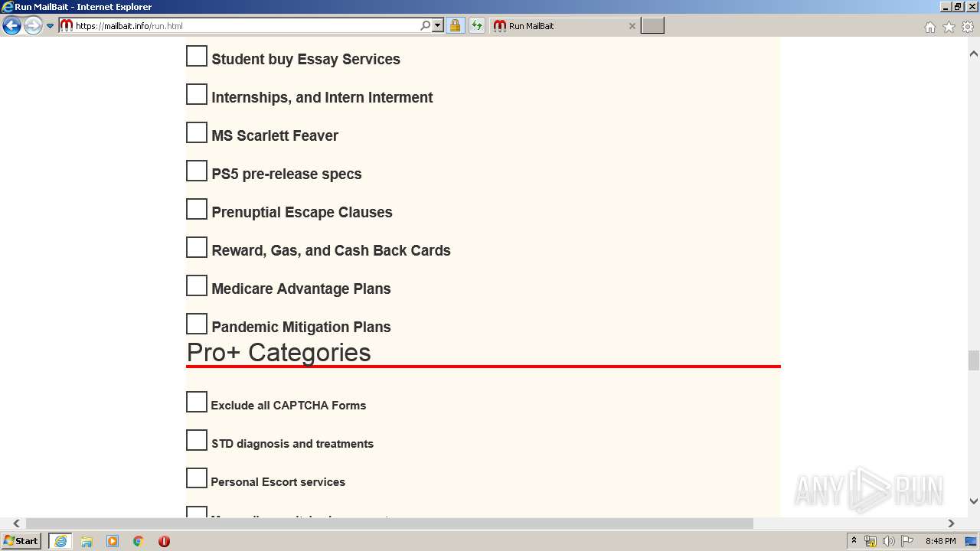The width and height of the screenshot is (980, 551).
Task: Open the Tools gear icon
Action: point(968,27)
